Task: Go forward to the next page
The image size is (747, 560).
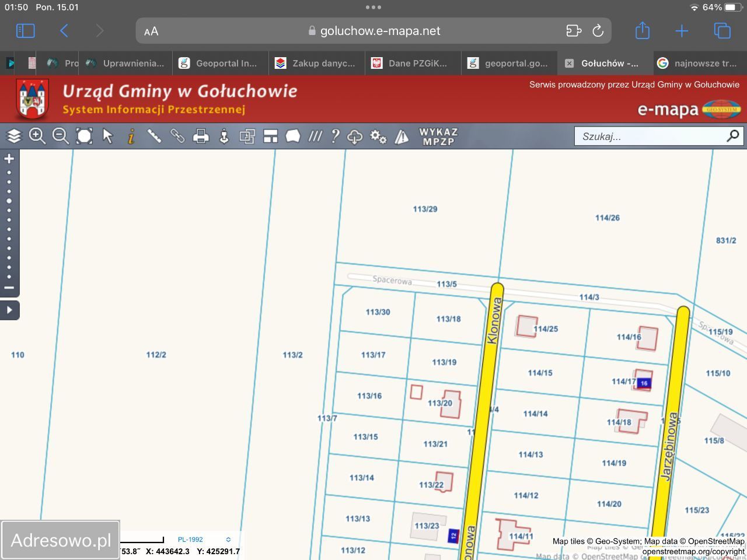Action: tap(100, 31)
